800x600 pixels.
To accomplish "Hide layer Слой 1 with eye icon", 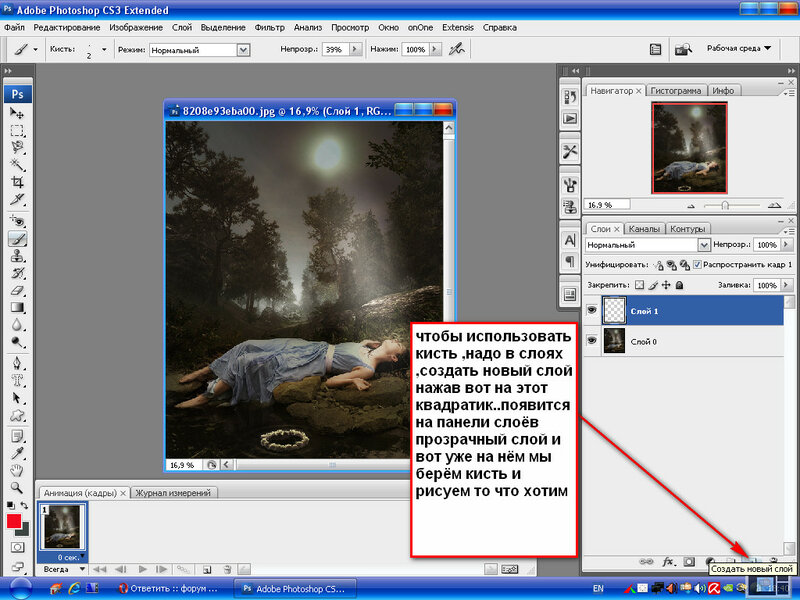I will pyautogui.click(x=593, y=311).
